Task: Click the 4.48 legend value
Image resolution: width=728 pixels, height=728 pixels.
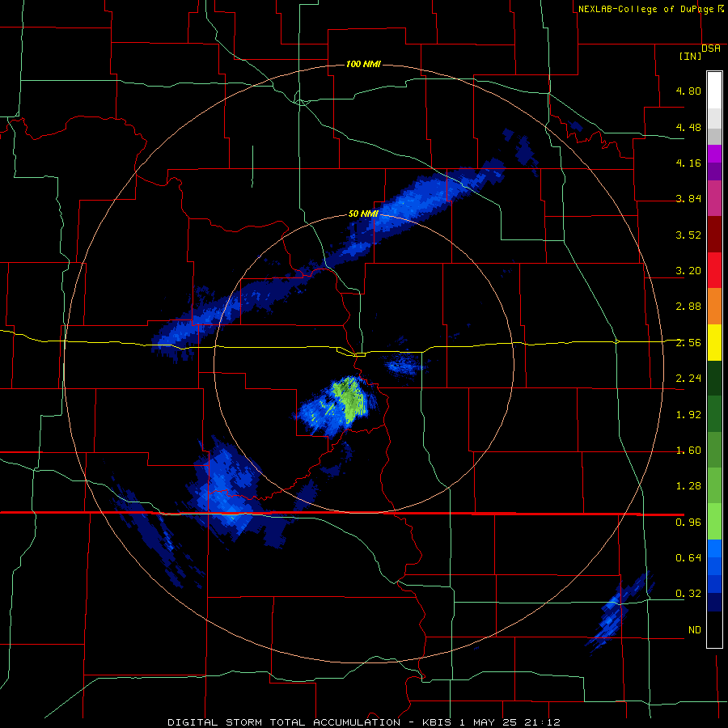Action: point(688,127)
